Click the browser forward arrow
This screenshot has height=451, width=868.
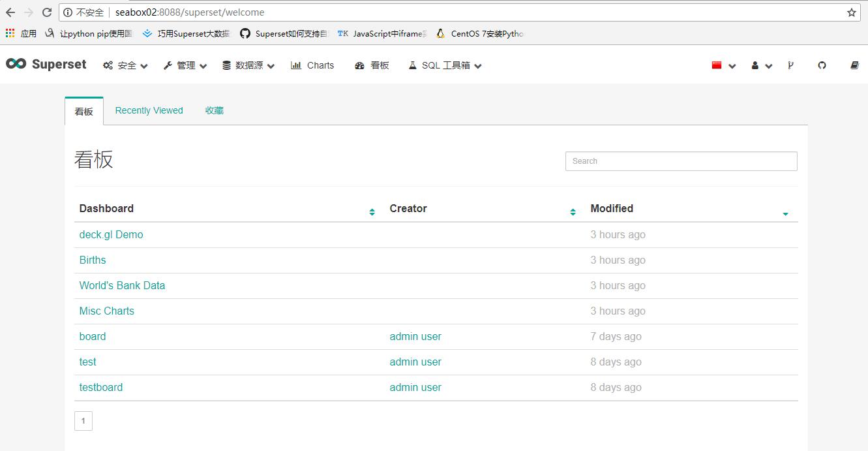point(29,12)
